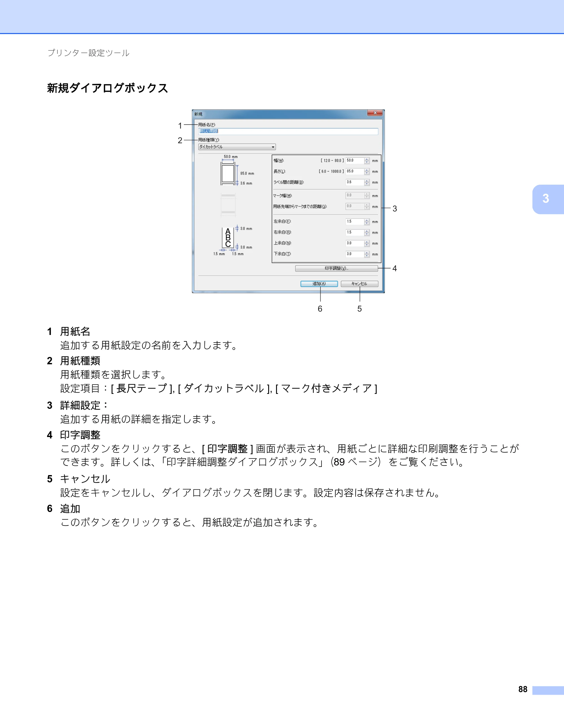Click the 右余白(R) field showing 1.5
This screenshot has width=564, height=728.
[x=355, y=232]
